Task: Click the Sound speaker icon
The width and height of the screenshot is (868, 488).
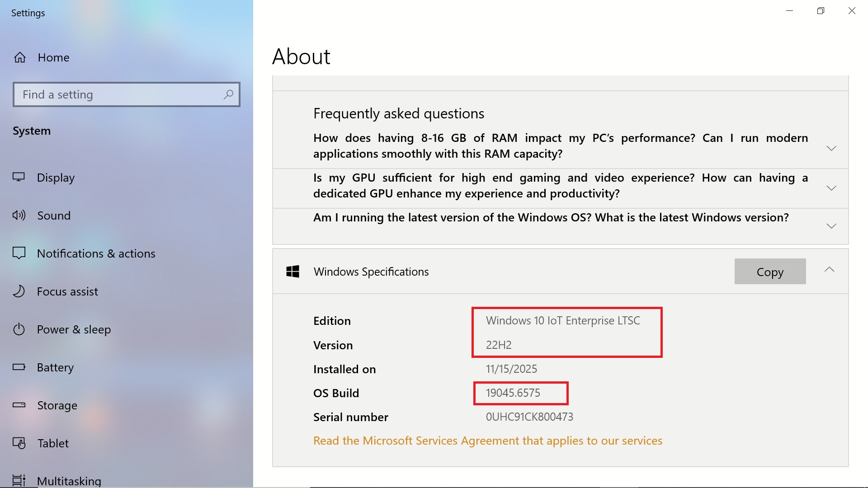Action: tap(19, 215)
